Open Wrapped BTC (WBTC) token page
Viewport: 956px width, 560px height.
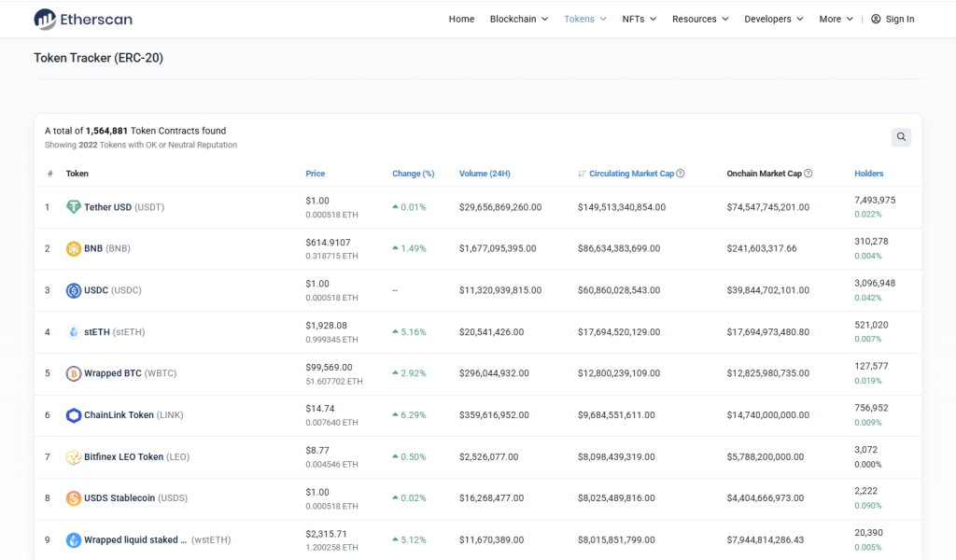[131, 373]
